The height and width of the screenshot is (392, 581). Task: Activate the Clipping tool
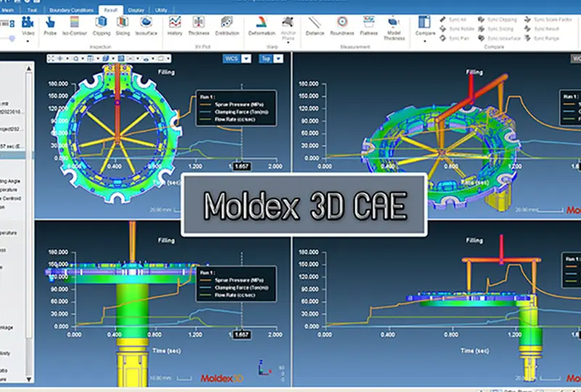click(x=101, y=26)
